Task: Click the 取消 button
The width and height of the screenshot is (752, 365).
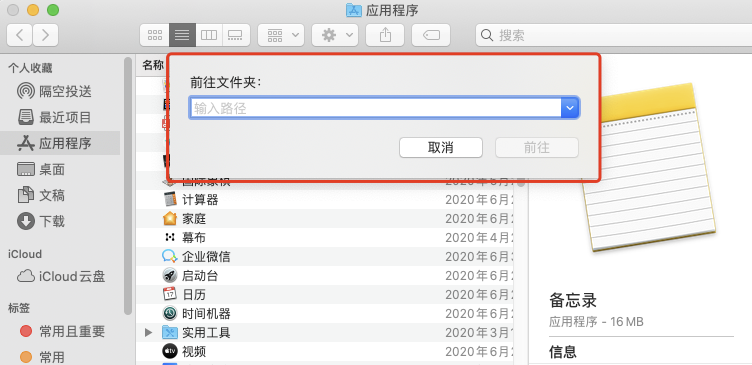Action: 441,148
